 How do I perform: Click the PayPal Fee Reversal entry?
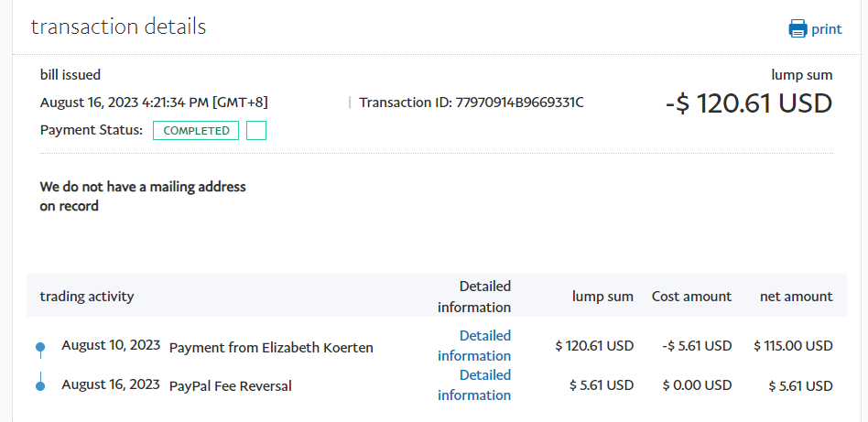(x=231, y=386)
